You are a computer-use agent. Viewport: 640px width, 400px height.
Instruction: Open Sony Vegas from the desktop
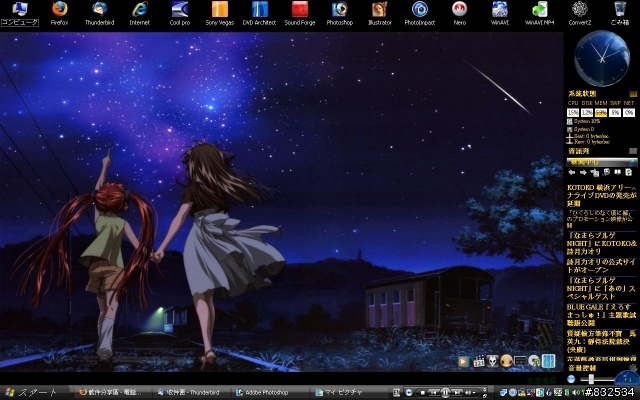click(220, 13)
